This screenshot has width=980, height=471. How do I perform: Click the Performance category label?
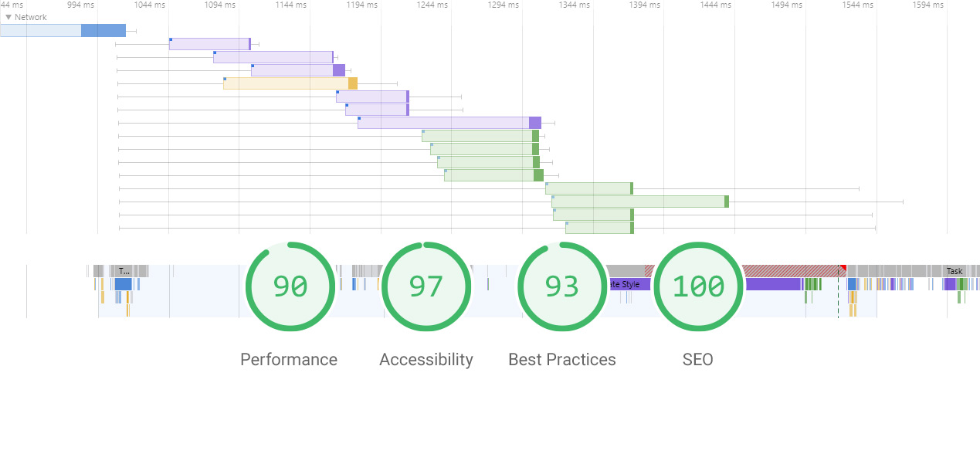(289, 360)
